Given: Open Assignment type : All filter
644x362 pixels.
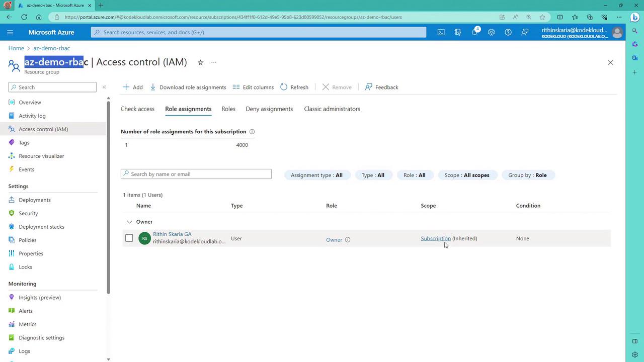Looking at the screenshot, I should coord(316,175).
